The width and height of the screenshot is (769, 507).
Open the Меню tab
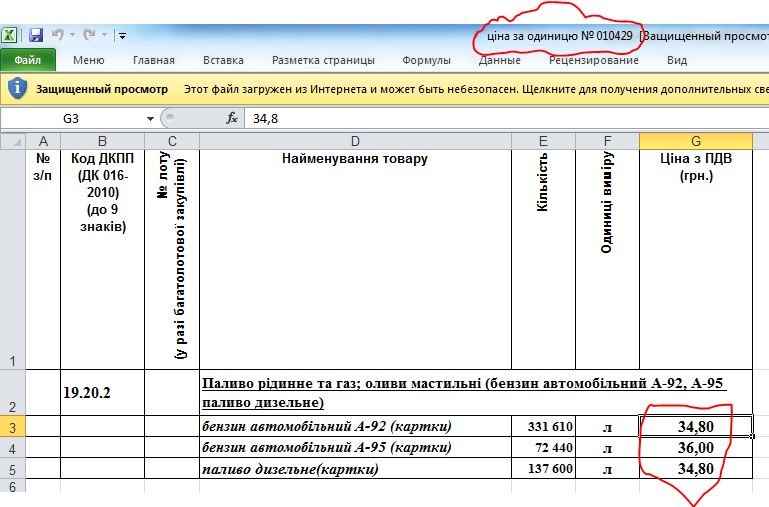[89, 60]
